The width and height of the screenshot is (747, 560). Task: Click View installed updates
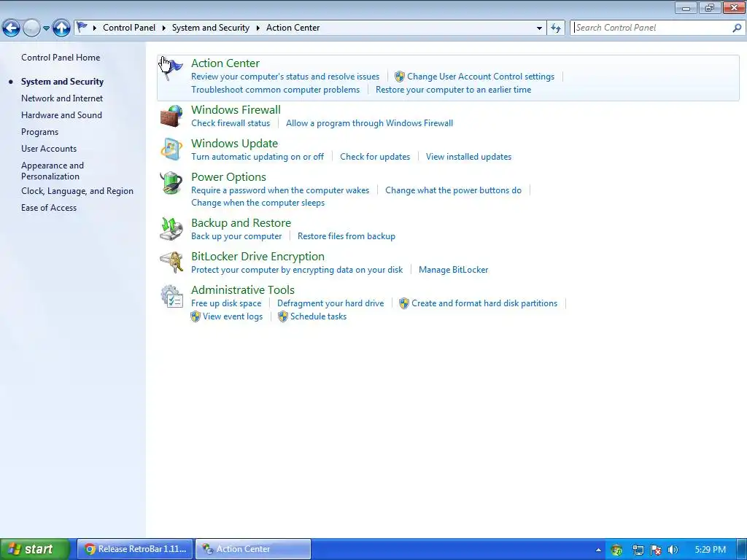[x=469, y=157]
